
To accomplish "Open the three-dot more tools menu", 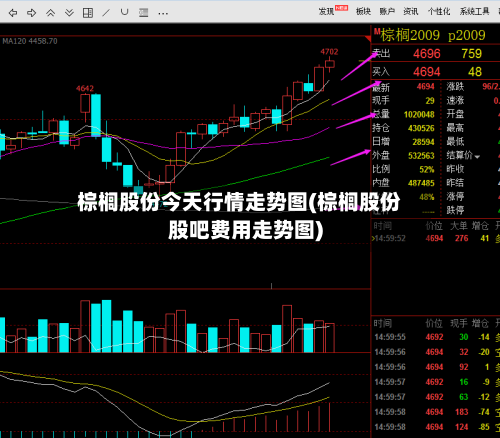I will (x=163, y=14).
